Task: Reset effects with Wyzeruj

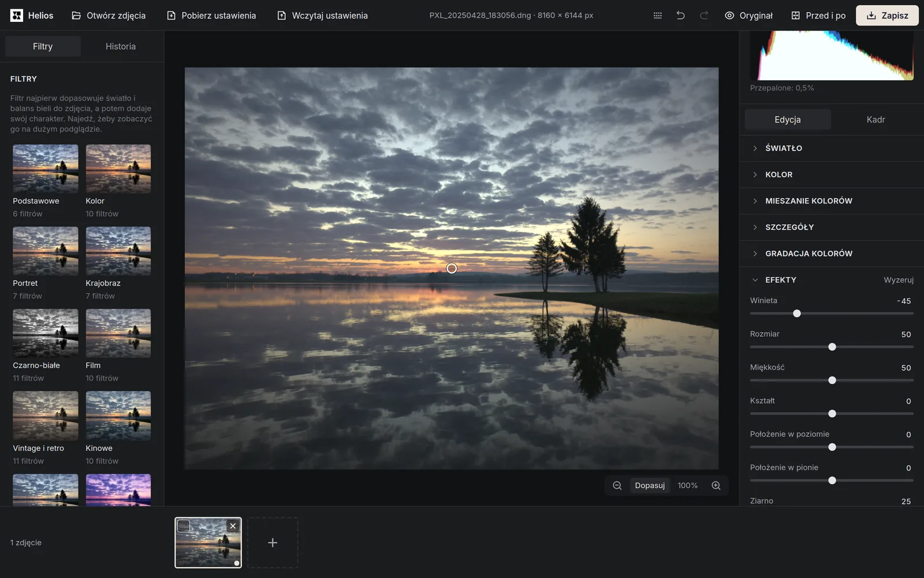Action: [x=899, y=280]
